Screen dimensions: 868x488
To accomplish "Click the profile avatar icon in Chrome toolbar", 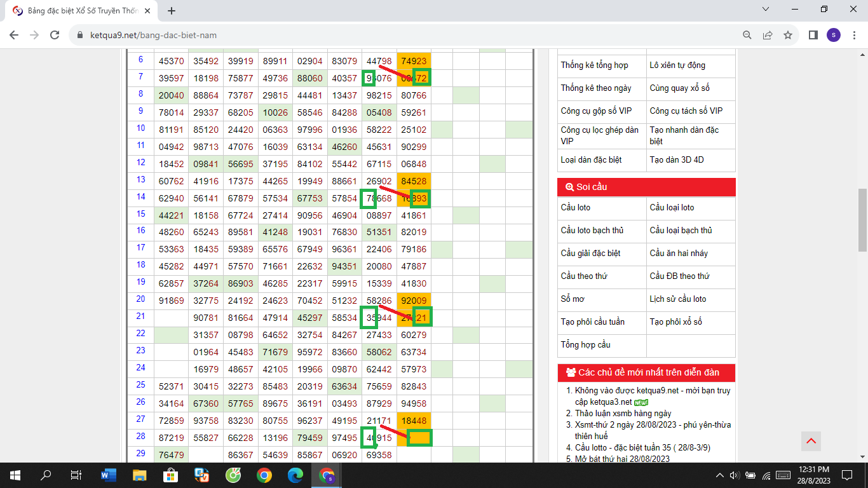I will (834, 36).
